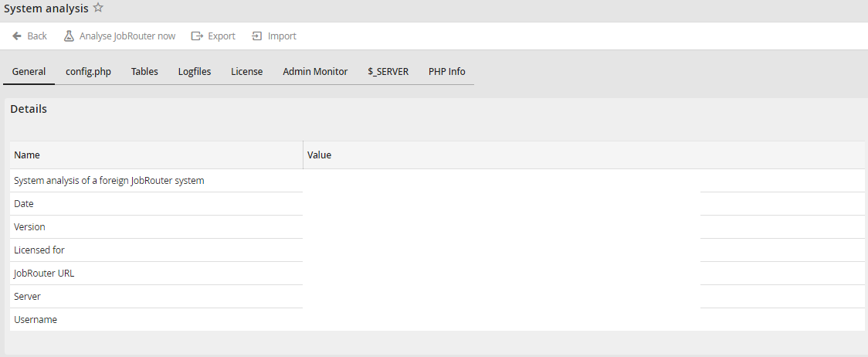868x357 pixels.
Task: Click the flask icon for Analyse JobRouter now
Action: pyautogui.click(x=69, y=36)
